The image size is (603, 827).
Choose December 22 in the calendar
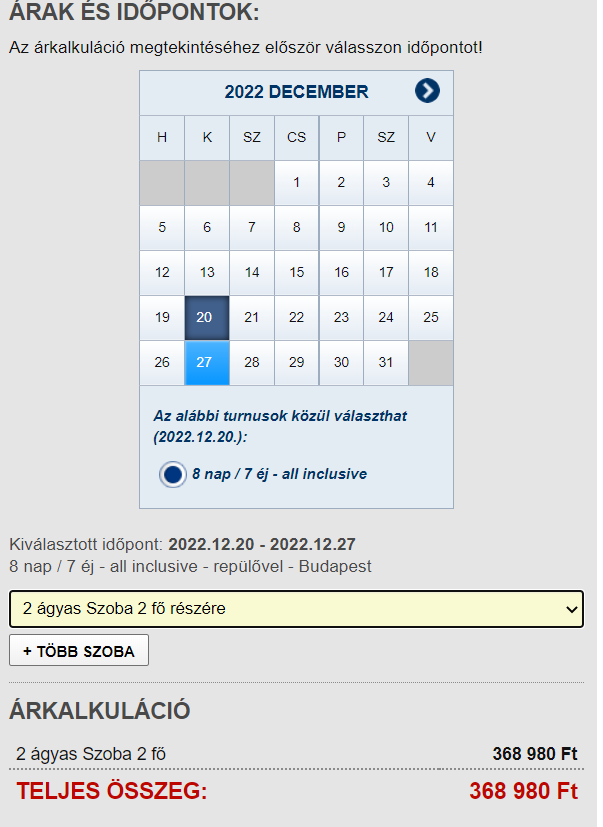(x=296, y=318)
